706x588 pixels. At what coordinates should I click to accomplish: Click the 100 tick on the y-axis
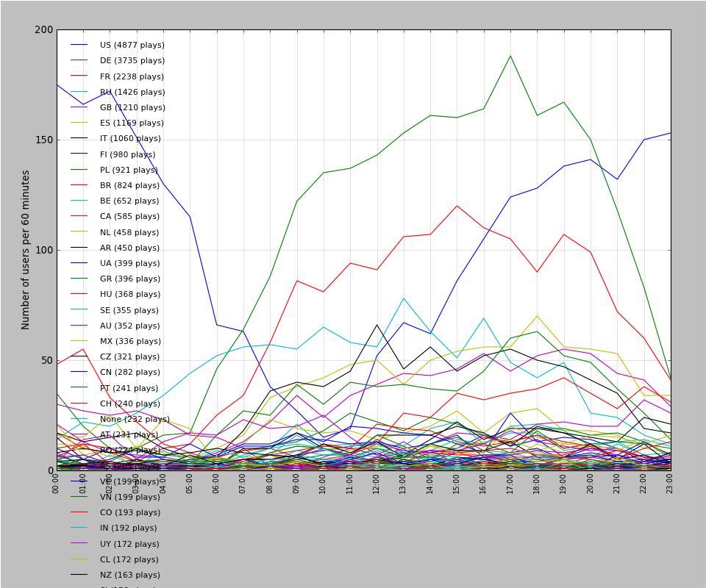coord(44,250)
